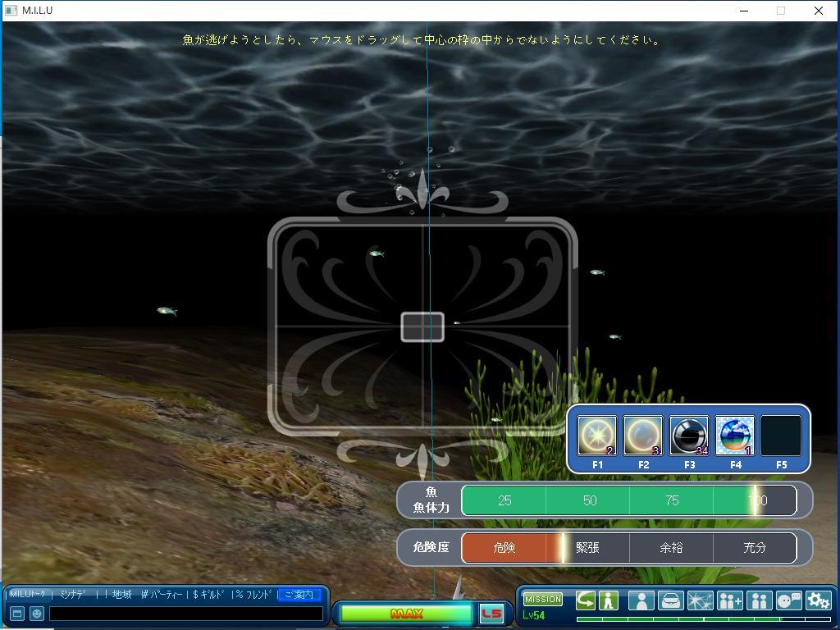The image size is (840, 630).
Task: Click the red L5 indicator button
Action: (x=491, y=614)
